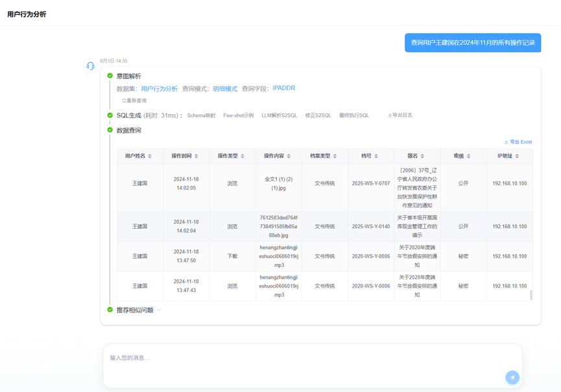Click cell 2024-11-18 14:02:04

coord(186,226)
